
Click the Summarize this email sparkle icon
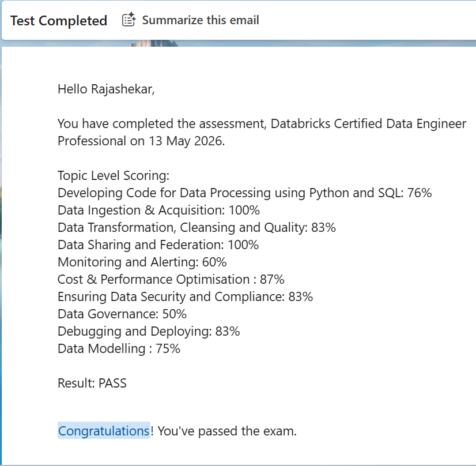[129, 20]
